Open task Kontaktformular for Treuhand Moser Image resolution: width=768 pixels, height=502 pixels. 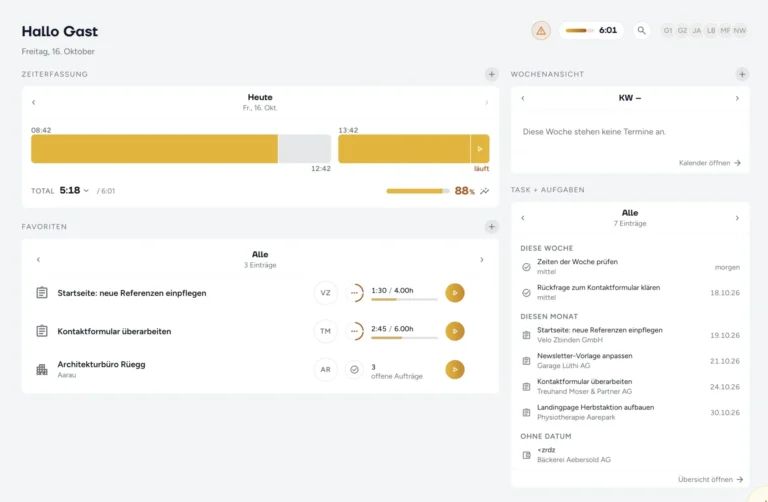(630, 386)
